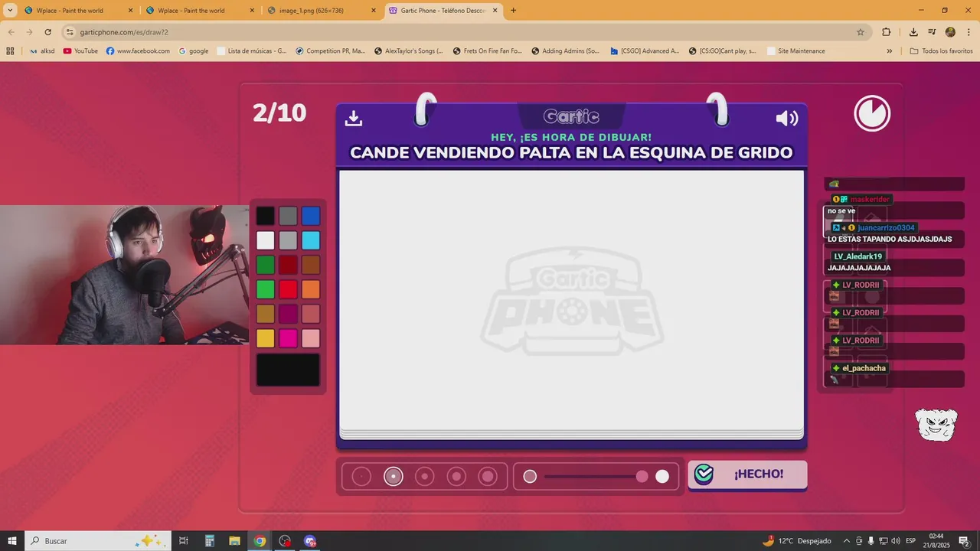Select the blue color swatch
Viewport: 980px width, 551px height.
pos(311,216)
